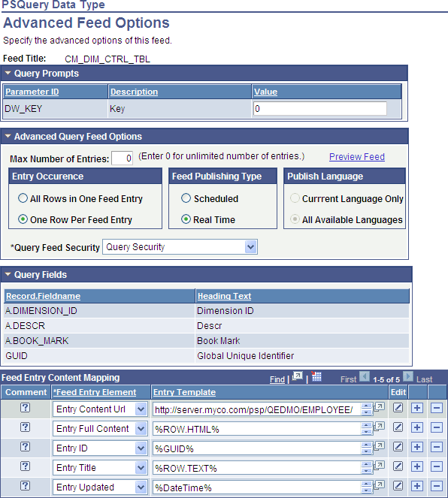Delete the Entry ID row
448x498 pixels.
[437, 447]
